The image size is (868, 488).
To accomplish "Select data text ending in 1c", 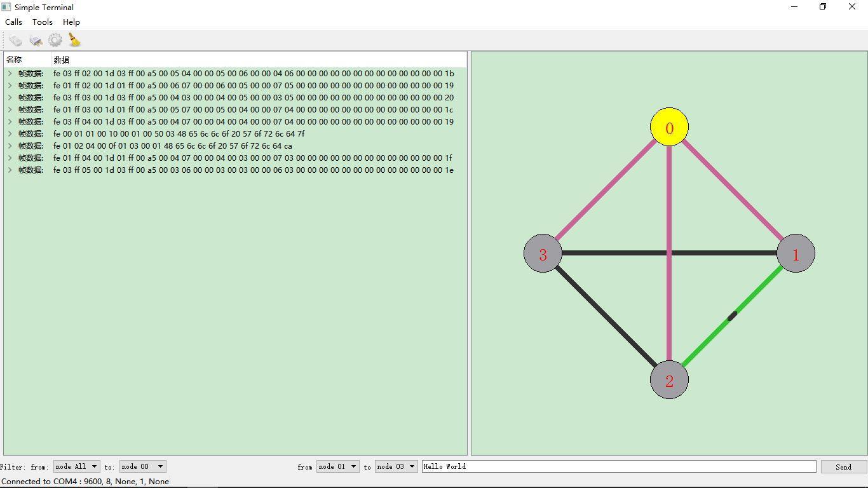I will click(254, 109).
